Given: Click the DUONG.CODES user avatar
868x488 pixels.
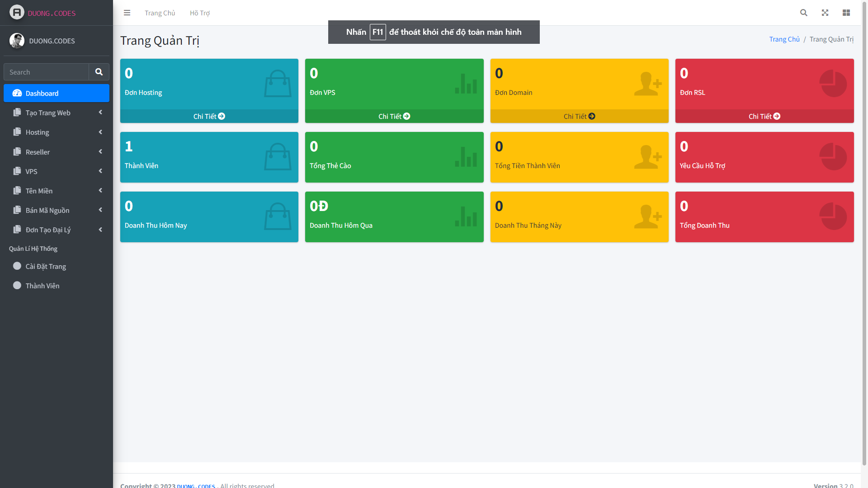Looking at the screenshot, I should 17,41.
